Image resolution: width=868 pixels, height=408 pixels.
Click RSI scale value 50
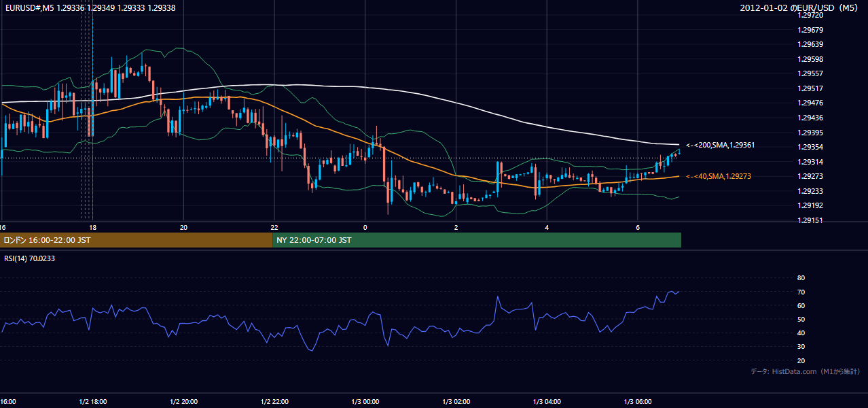(801, 319)
